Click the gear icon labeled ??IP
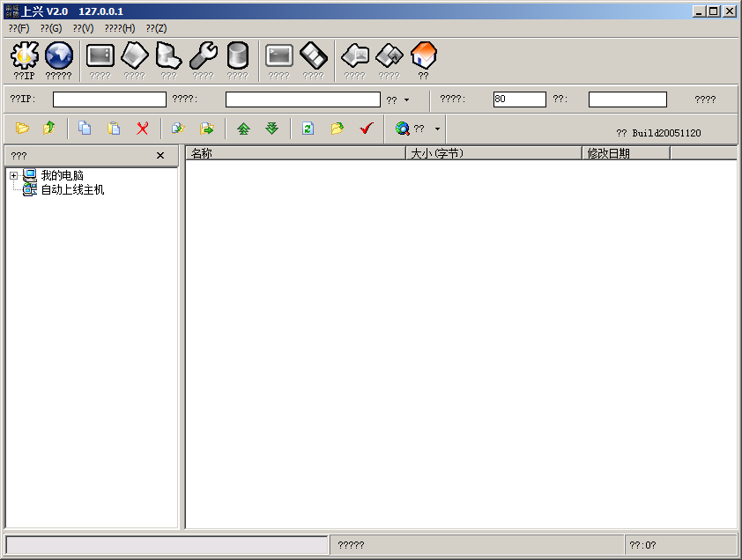The width and height of the screenshot is (742, 560). (24, 56)
